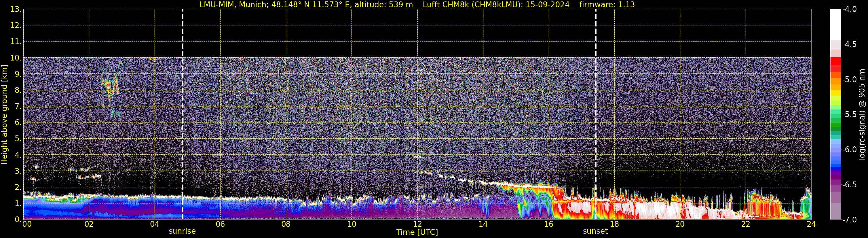Image resolution: width=868 pixels, height=238 pixels.
Task: Click the '5.' height tick label
Action: [18, 139]
